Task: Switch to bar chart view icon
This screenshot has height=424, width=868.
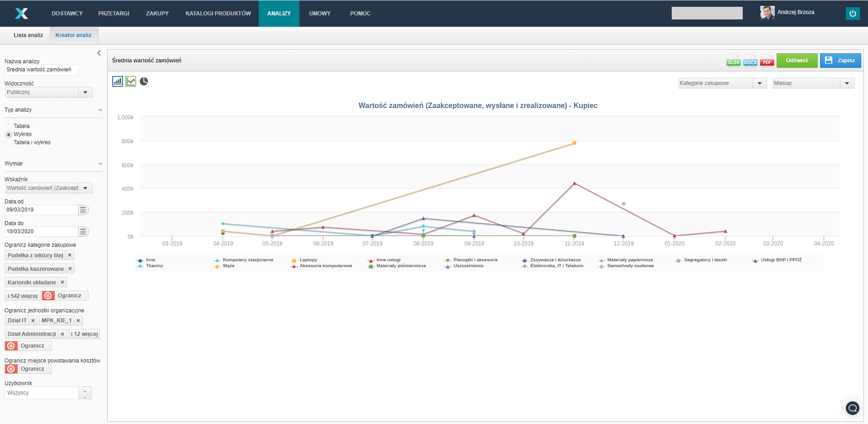Action: click(118, 81)
